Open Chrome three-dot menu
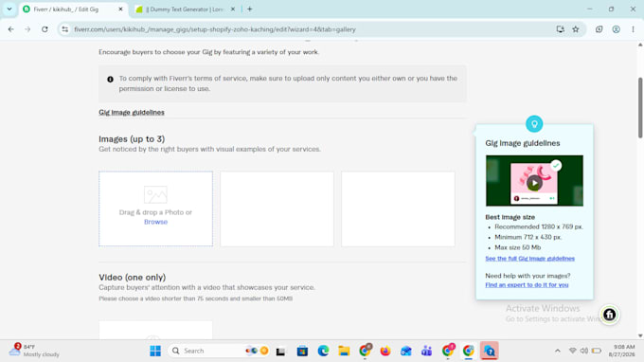The image size is (644, 362). coord(633,29)
